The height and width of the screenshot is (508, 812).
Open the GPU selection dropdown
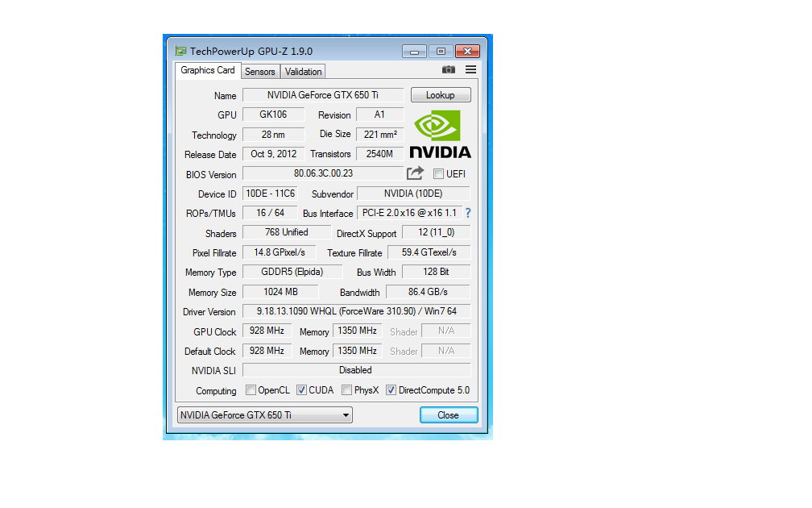(264, 415)
